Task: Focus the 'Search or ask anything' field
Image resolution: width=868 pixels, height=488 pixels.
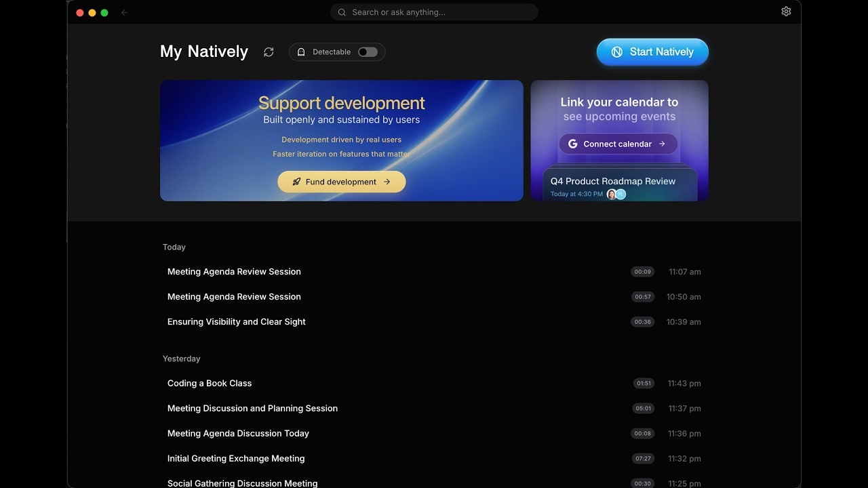Action: [434, 12]
